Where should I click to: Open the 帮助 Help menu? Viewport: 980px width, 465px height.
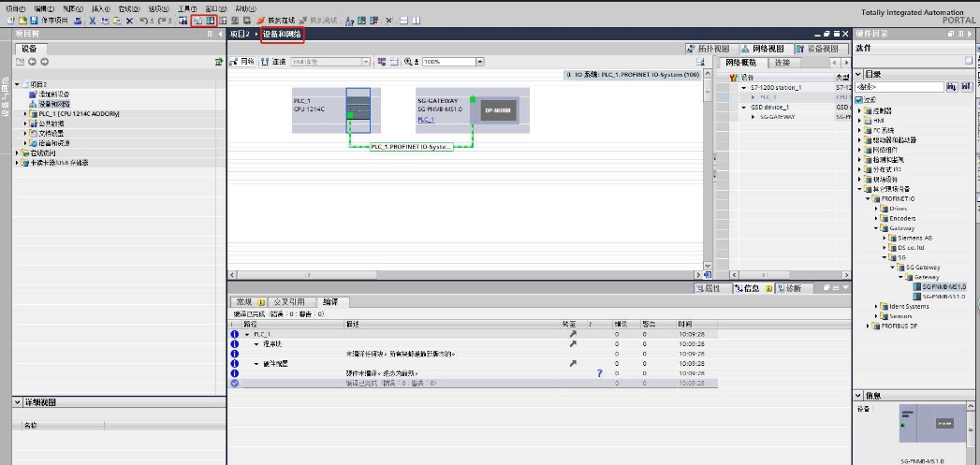pyautogui.click(x=245, y=9)
